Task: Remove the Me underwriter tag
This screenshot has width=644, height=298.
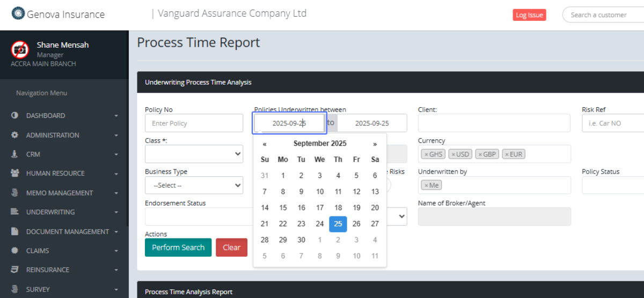Action: click(x=427, y=185)
